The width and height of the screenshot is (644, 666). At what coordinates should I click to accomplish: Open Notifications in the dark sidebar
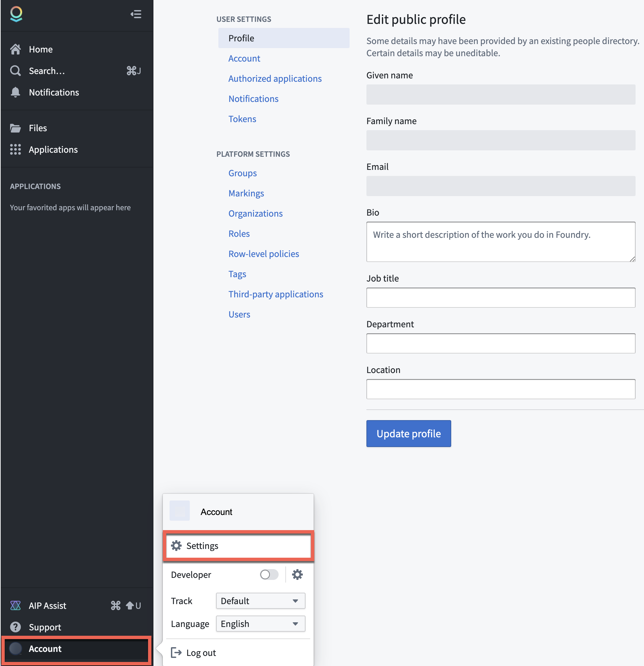click(x=77, y=92)
